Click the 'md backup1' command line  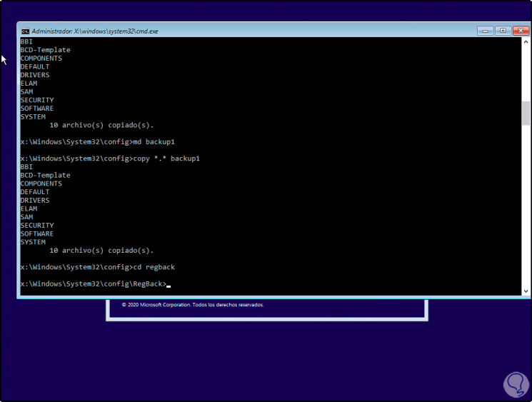[97, 142]
